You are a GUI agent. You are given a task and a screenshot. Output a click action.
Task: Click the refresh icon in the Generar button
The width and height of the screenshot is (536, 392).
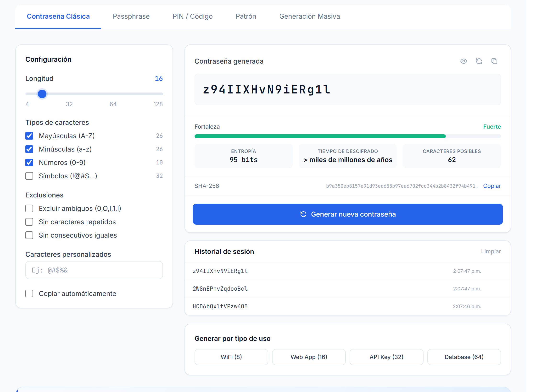pyautogui.click(x=303, y=214)
